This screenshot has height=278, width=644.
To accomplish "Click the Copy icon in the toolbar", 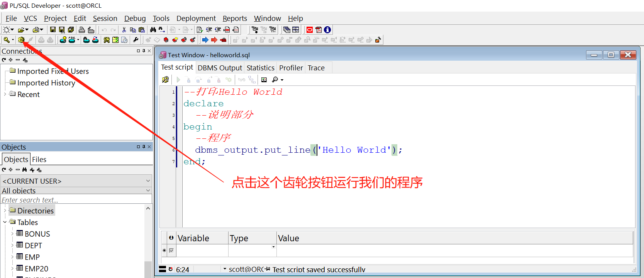I will coord(133,30).
